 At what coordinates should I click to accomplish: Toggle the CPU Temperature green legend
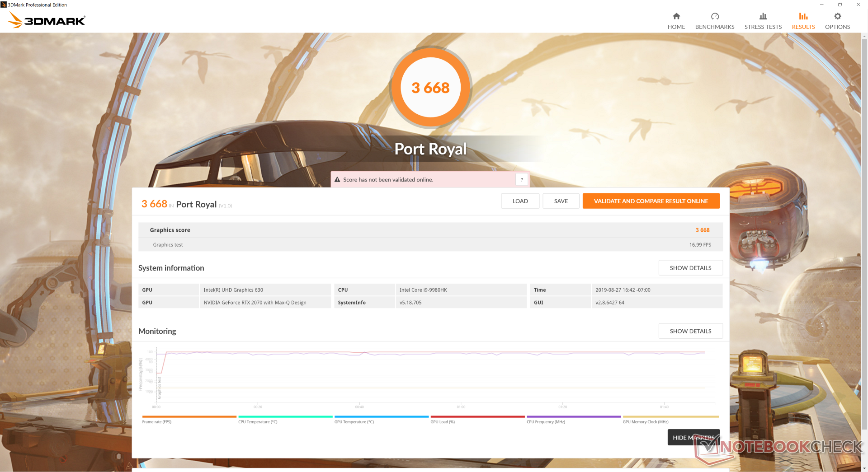click(285, 419)
